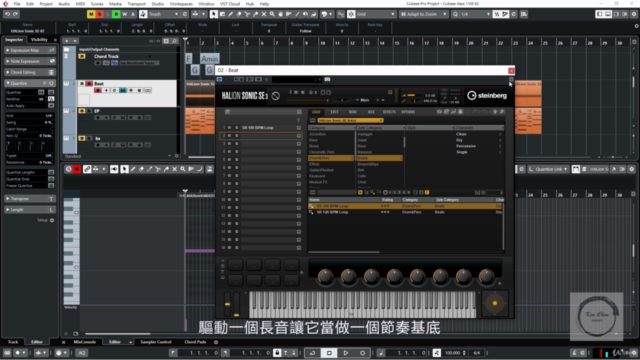The image size is (640, 360).
Task: Expand the Note Expression inspector section
Action: click(x=29, y=61)
